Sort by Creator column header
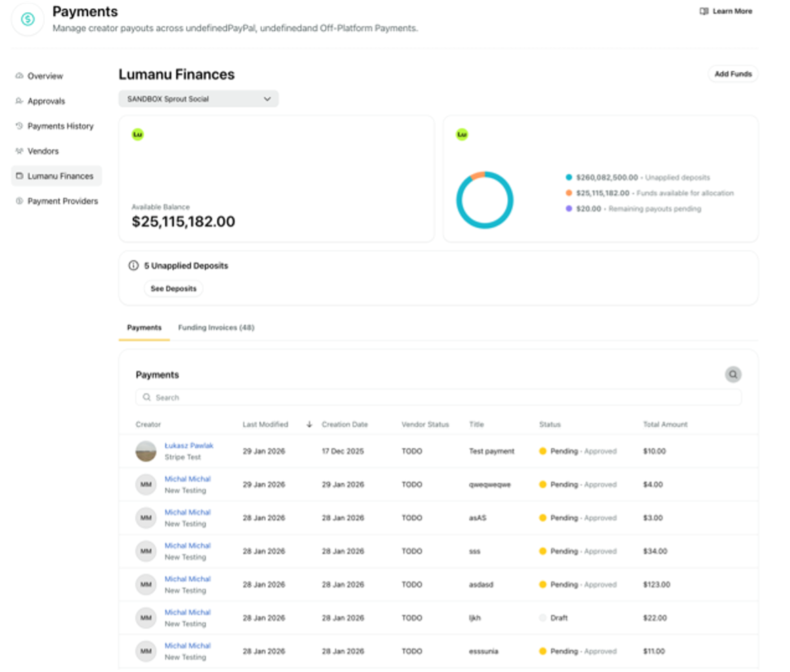 [x=148, y=424]
